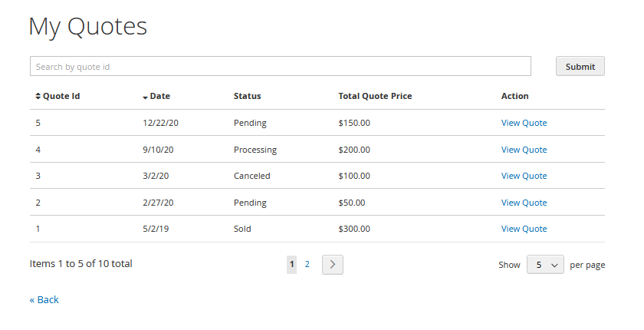Sort table by Quote Id column

point(58,96)
